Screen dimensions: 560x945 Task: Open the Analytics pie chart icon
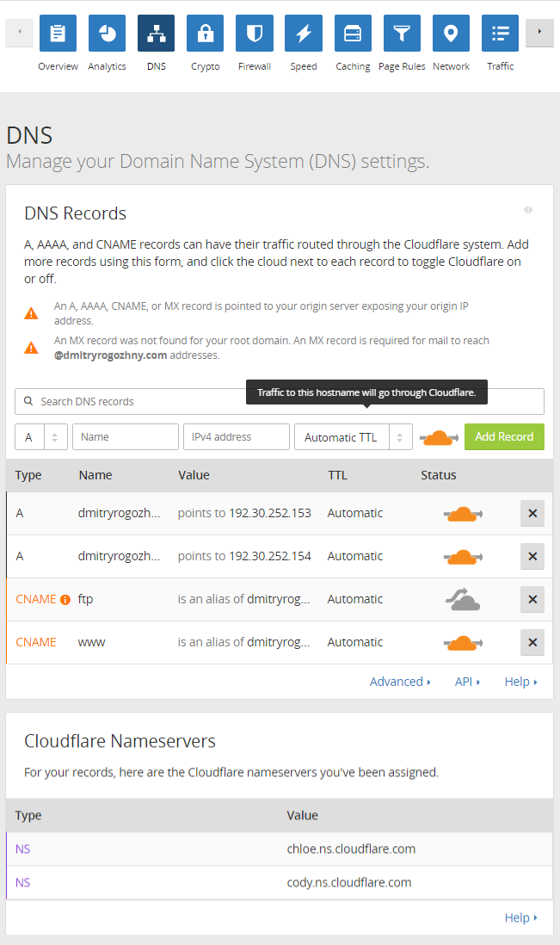pos(108,34)
